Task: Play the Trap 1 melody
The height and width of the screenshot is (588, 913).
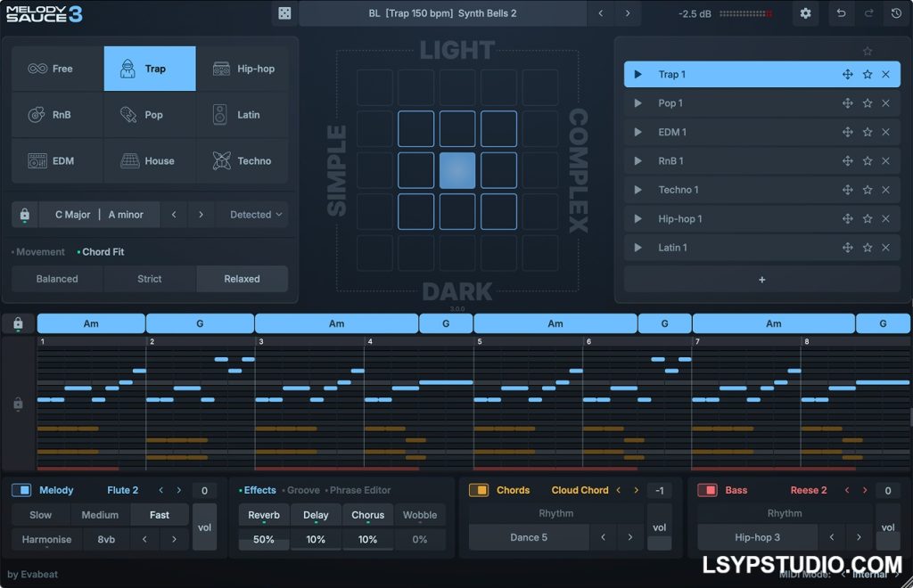Action: pos(637,75)
